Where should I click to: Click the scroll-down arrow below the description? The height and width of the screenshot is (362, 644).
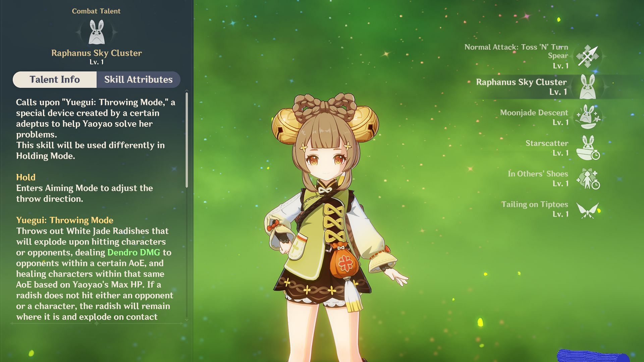click(x=186, y=320)
